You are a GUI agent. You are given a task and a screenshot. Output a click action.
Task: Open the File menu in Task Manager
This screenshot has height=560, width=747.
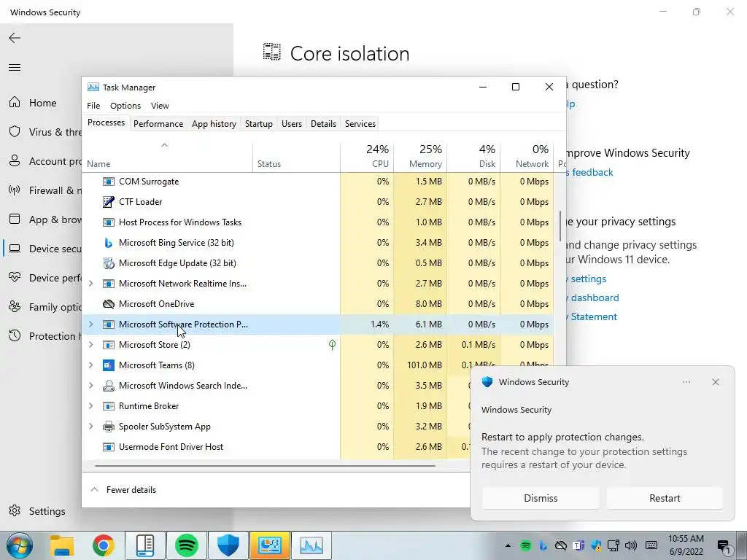click(93, 106)
